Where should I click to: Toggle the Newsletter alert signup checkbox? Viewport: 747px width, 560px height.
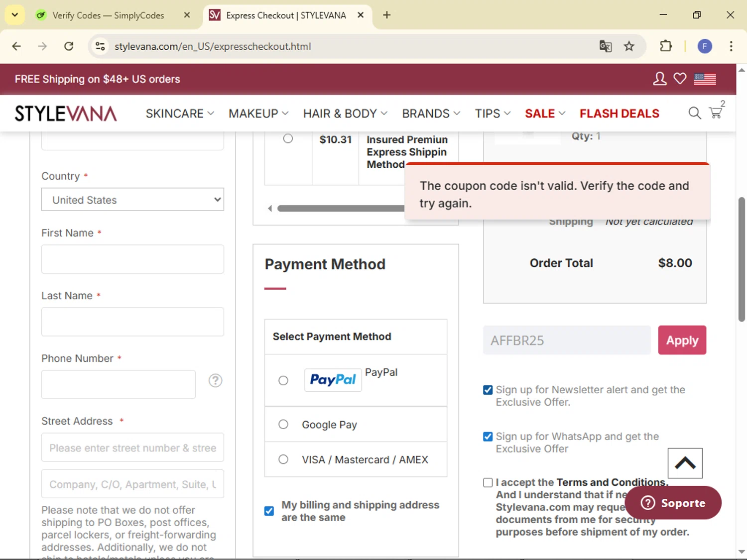(488, 390)
